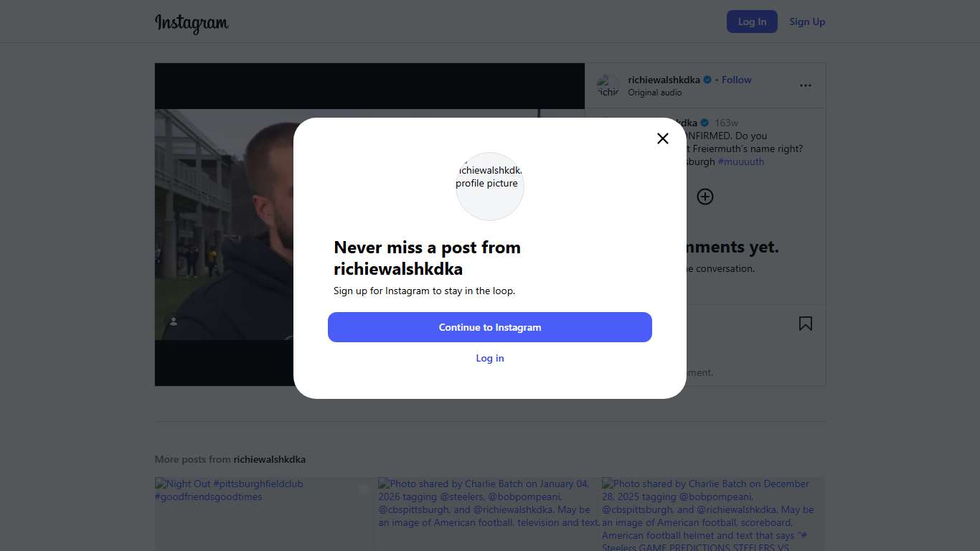Save the post with the bookmark icon
Screen dimensions: 980x551
click(806, 324)
